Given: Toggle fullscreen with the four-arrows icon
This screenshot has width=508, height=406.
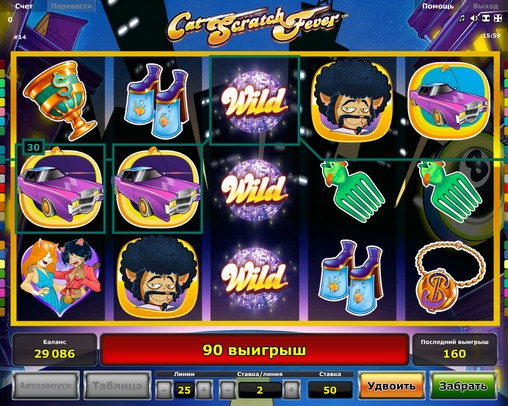Looking at the screenshot, I should click(498, 19).
